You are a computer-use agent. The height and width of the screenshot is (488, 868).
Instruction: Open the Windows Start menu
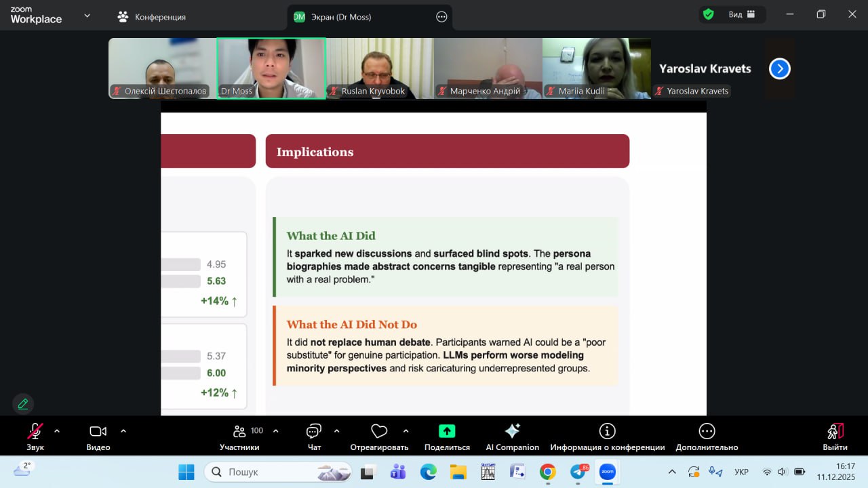coord(186,472)
